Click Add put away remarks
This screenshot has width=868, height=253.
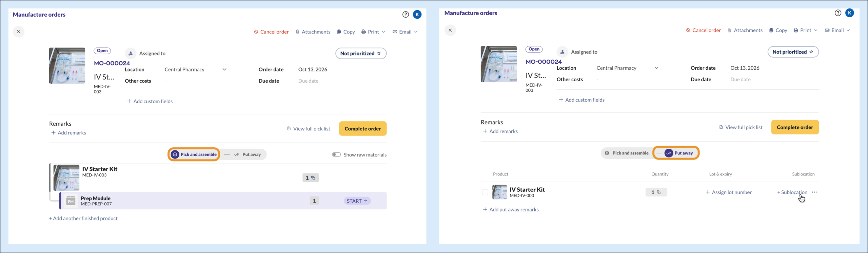pyautogui.click(x=511, y=210)
